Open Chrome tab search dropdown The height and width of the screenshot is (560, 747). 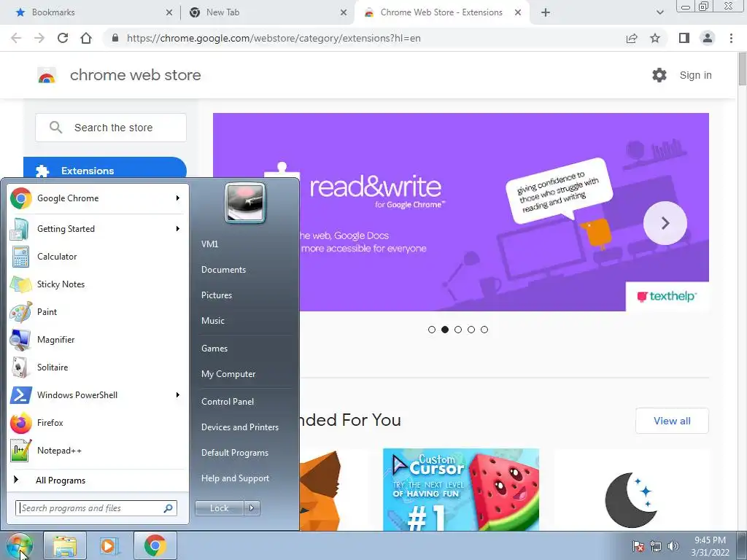659,12
